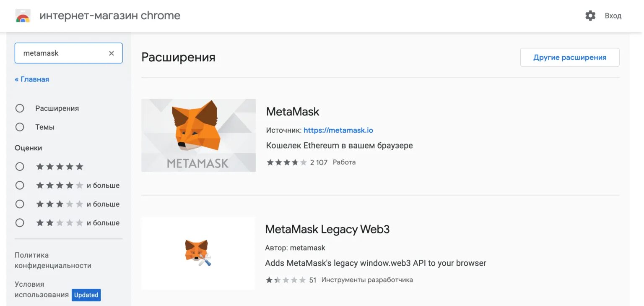Image resolution: width=644 pixels, height=306 pixels.
Task: Open the https://metamask.io source link
Action: 338,130
